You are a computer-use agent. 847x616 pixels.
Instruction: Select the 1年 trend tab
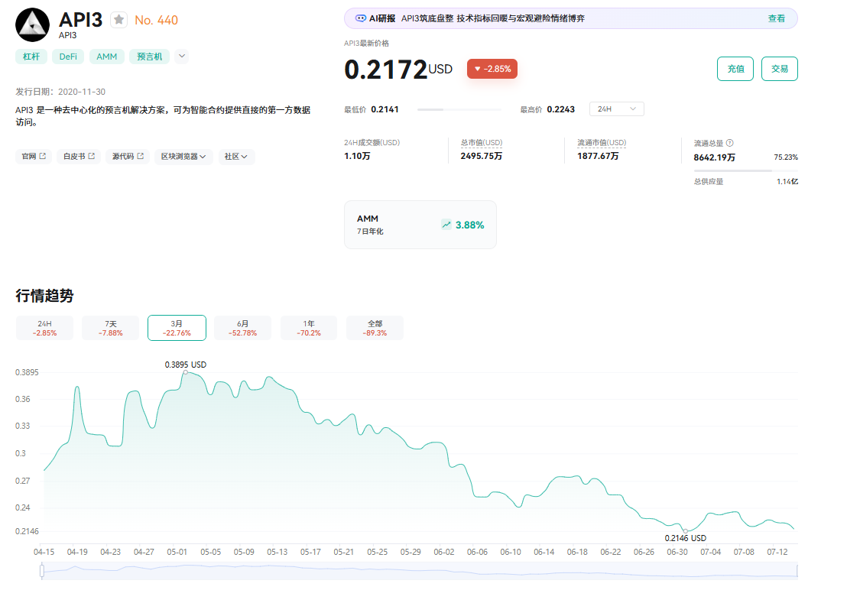tap(308, 328)
